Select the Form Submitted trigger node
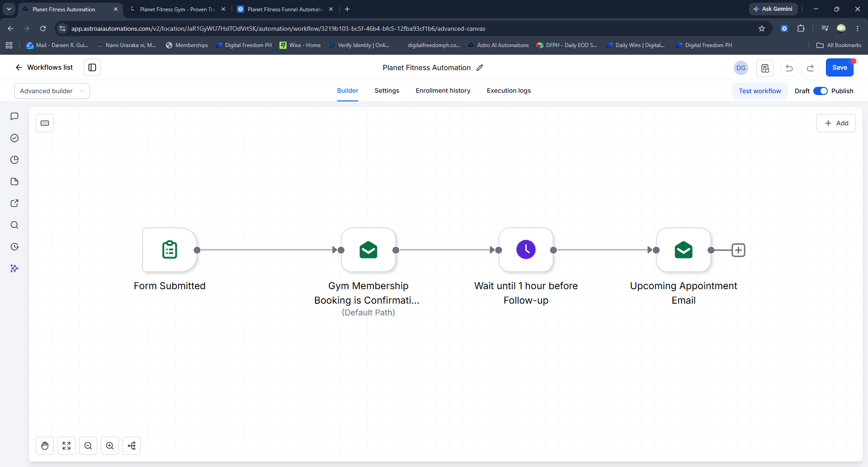 tap(170, 250)
